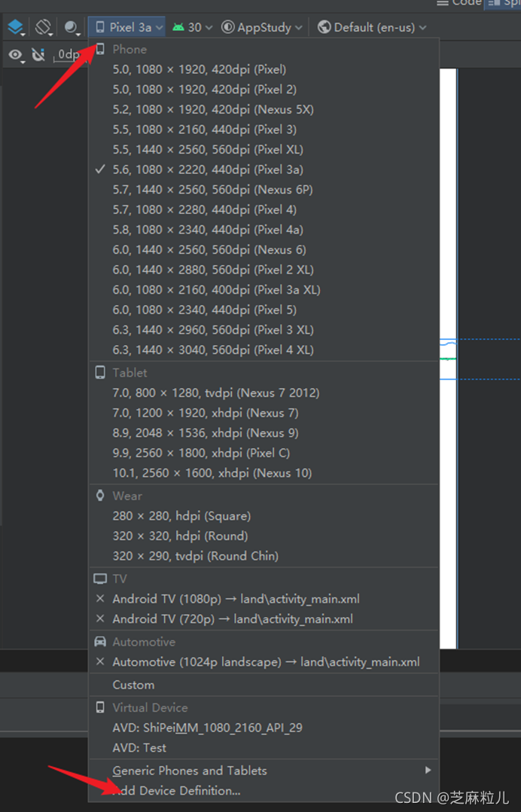Select the AVD: Test virtual device
521x812 pixels.
264,748
